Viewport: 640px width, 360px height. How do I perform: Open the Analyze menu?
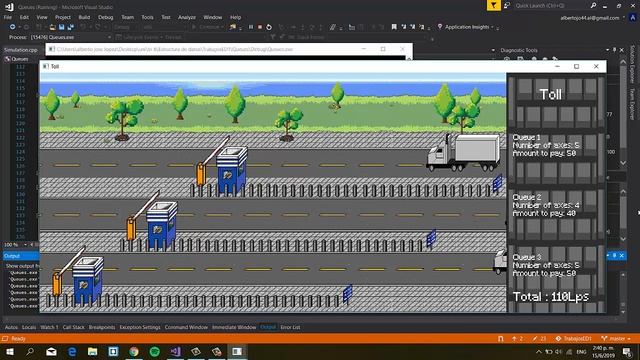187,18
